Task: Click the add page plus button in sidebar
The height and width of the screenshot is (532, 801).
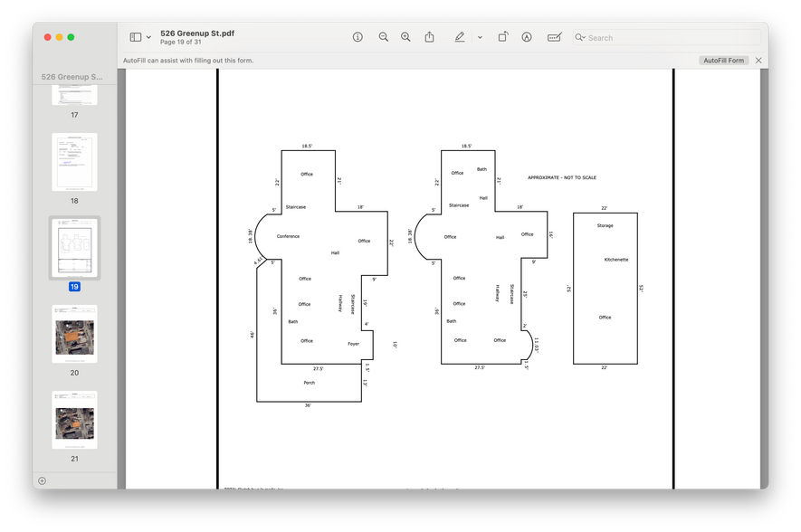Action: pos(42,480)
